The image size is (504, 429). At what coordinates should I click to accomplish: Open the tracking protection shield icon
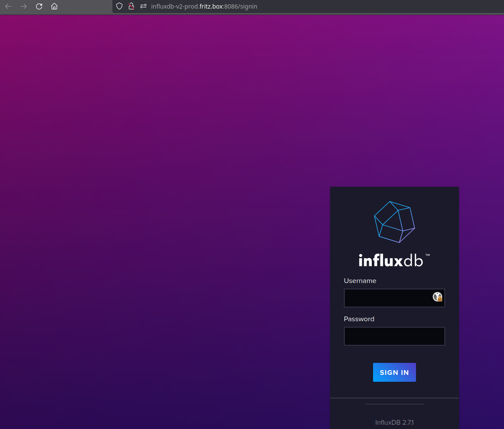(119, 6)
